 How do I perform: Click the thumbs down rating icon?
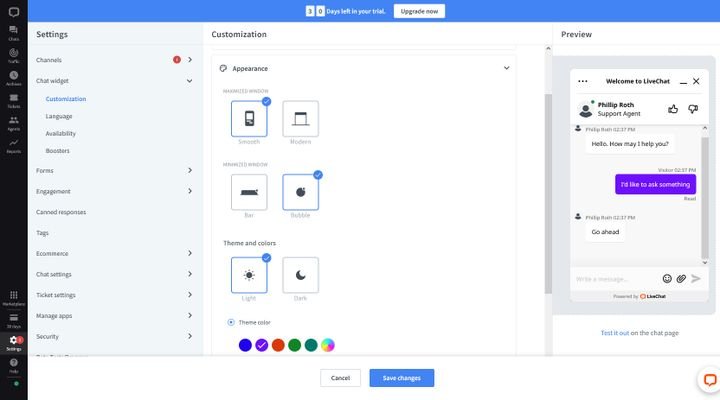pyautogui.click(x=693, y=109)
